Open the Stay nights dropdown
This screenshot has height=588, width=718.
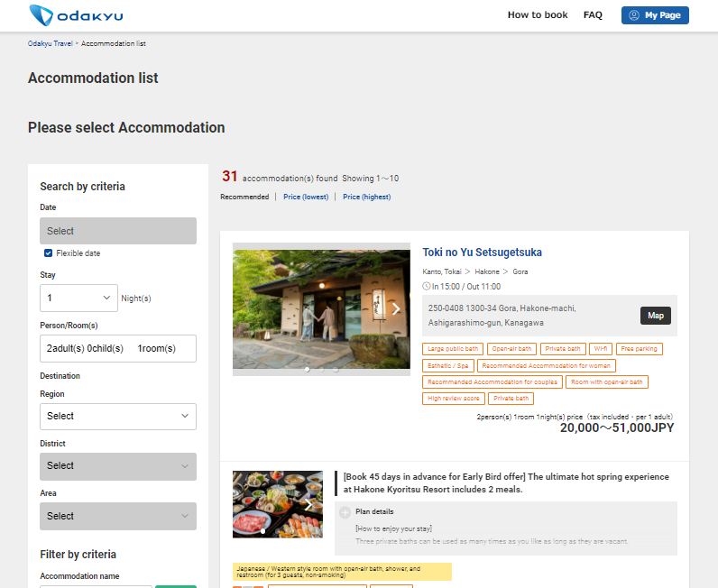pos(78,298)
